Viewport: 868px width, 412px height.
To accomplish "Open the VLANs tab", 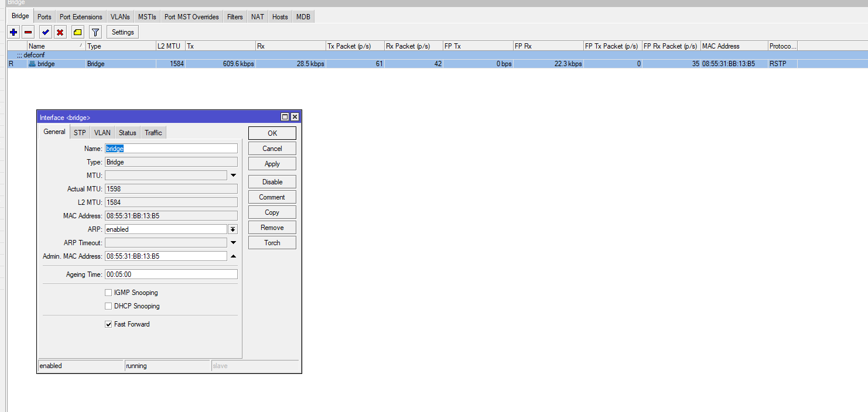I will coord(120,17).
